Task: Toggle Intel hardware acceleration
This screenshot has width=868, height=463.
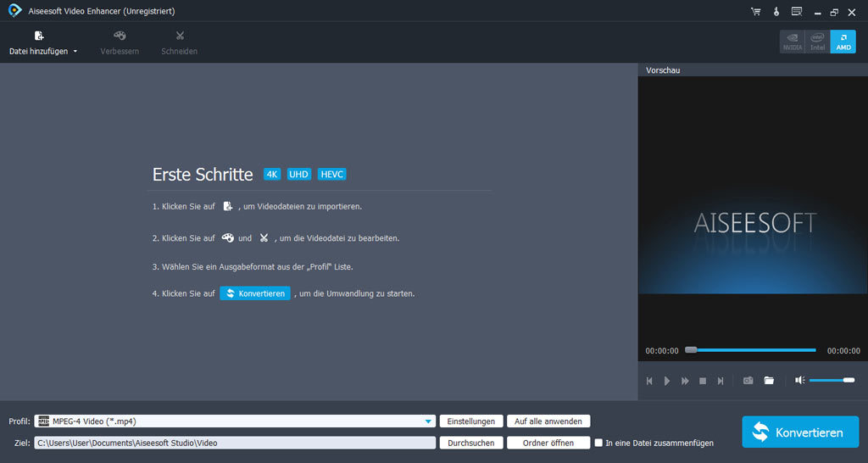Action: tap(818, 42)
